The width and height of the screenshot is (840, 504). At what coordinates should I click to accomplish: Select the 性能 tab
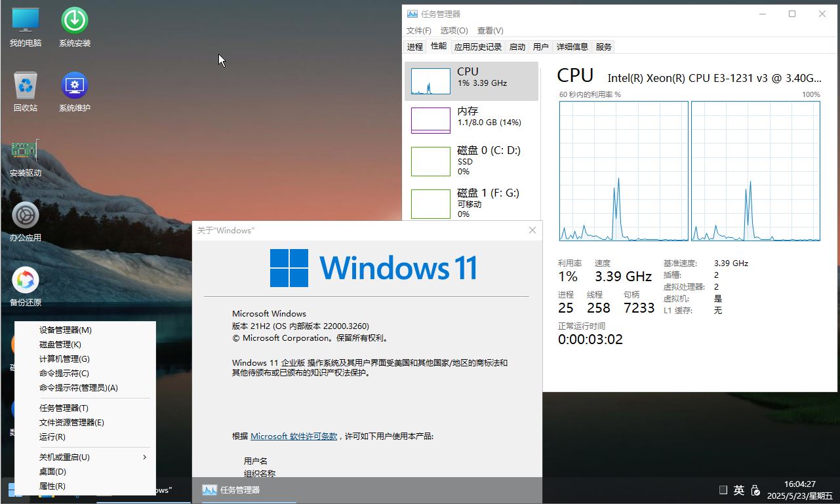click(438, 46)
